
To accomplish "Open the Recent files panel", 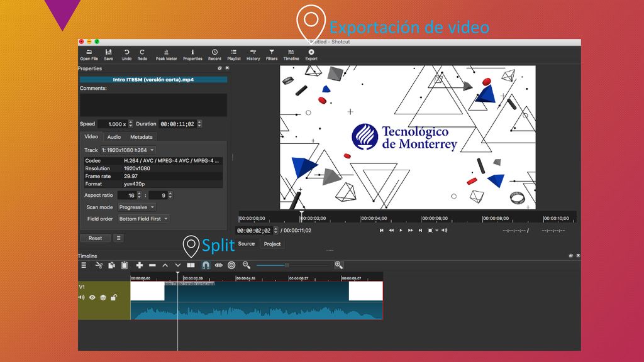I will point(214,55).
